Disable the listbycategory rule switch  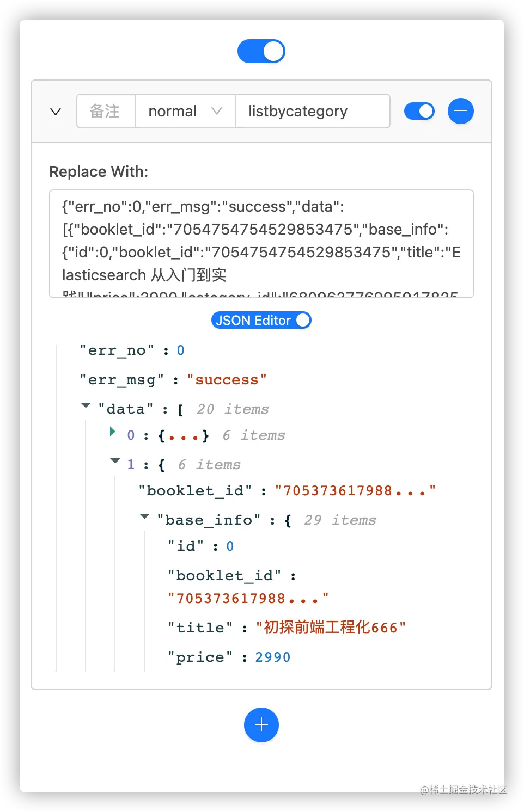[419, 111]
